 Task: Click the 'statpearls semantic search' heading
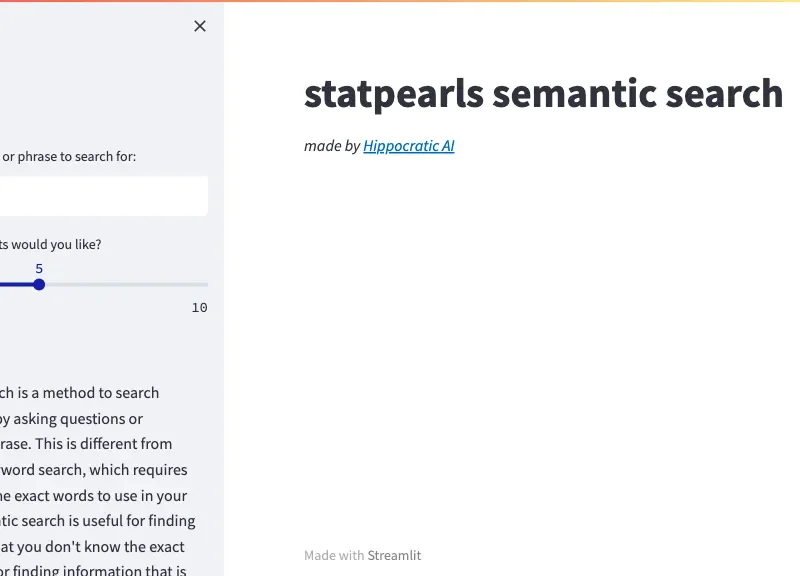point(543,94)
